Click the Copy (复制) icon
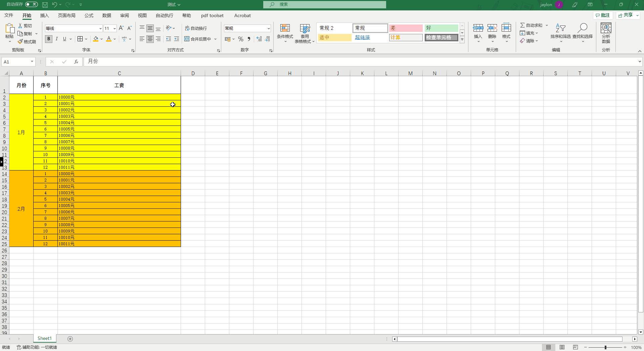 [x=20, y=34]
